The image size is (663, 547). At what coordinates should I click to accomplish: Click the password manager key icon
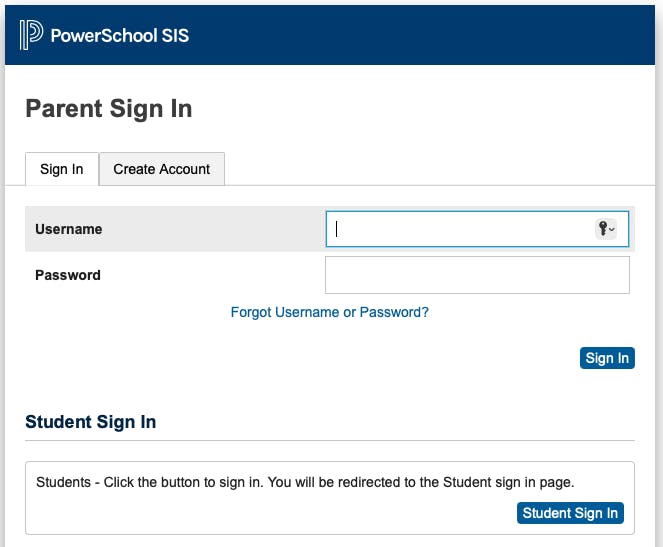603,229
